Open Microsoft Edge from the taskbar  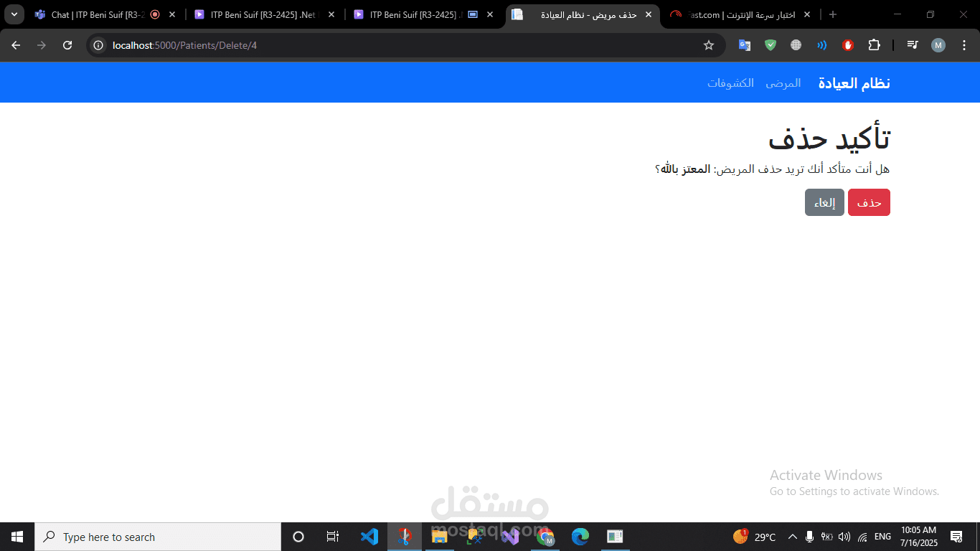point(580,537)
